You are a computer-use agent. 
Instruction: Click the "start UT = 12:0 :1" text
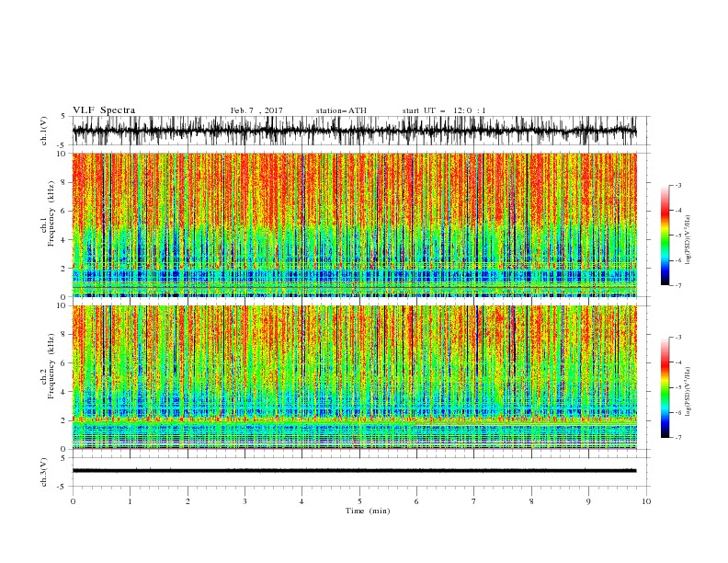coord(444,110)
